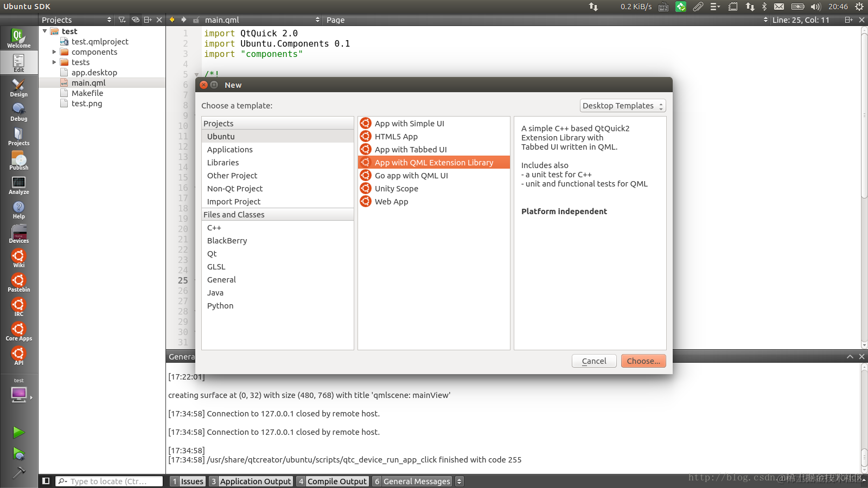868x488 pixels.
Task: Show the Application Output pane
Action: (x=251, y=481)
